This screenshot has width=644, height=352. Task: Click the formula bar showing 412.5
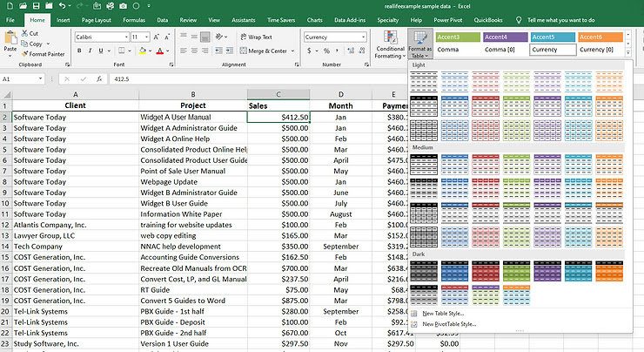point(258,79)
